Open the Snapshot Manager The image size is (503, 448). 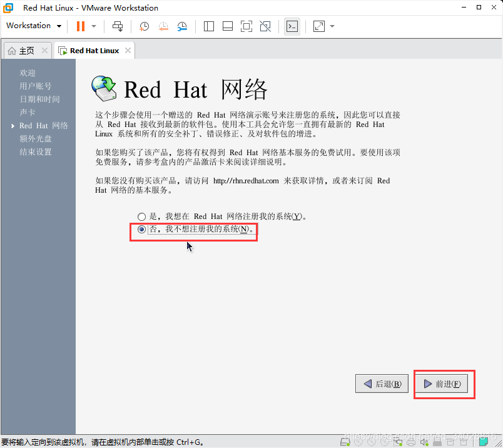tap(183, 26)
